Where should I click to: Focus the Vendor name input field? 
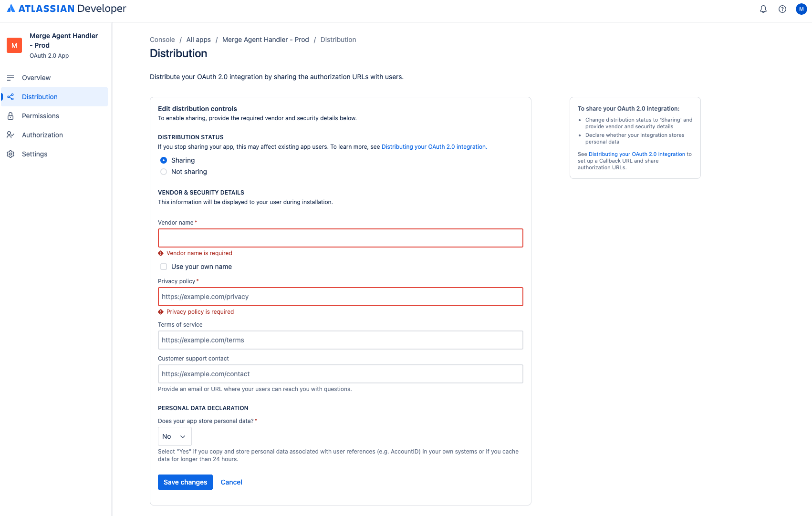tap(341, 238)
